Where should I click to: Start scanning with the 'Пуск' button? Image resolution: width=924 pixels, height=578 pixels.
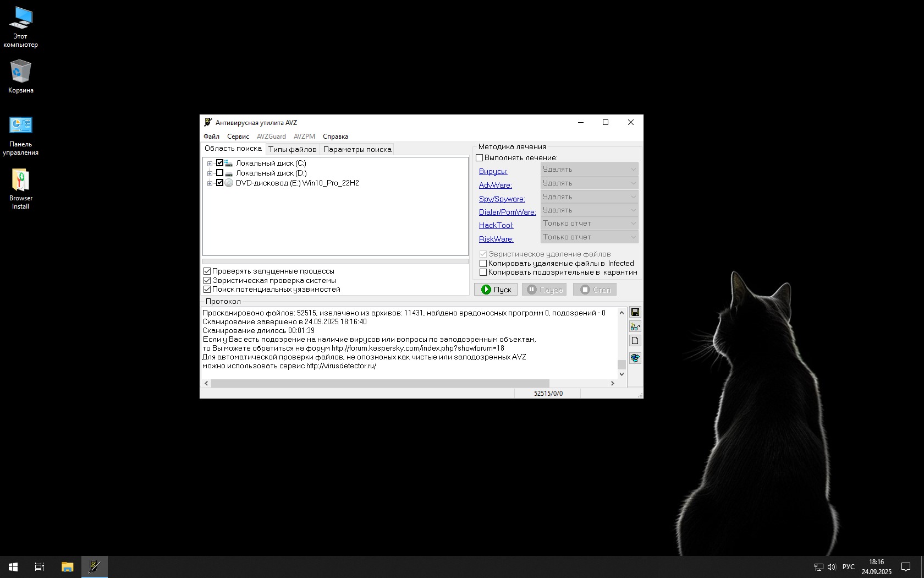[496, 290]
